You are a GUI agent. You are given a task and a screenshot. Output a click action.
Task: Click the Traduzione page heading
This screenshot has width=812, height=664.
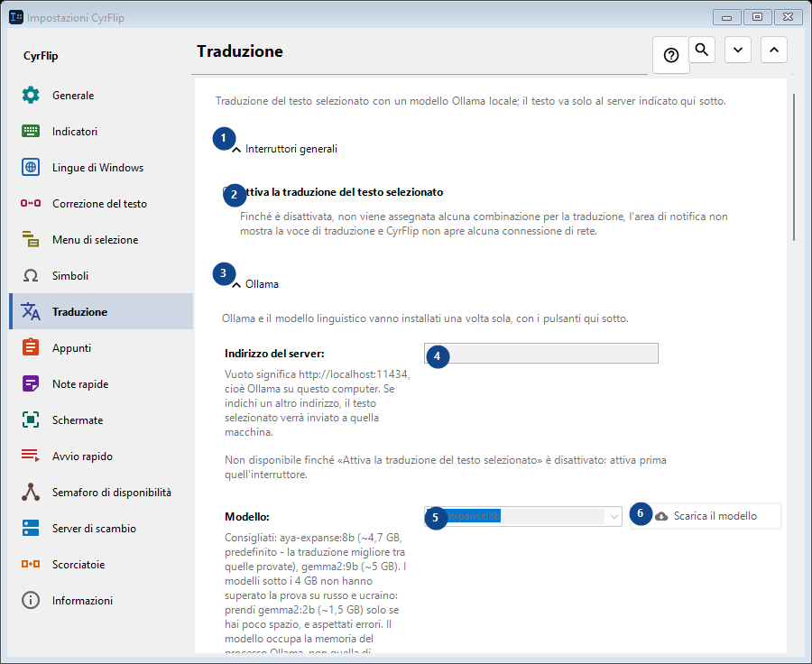point(240,51)
